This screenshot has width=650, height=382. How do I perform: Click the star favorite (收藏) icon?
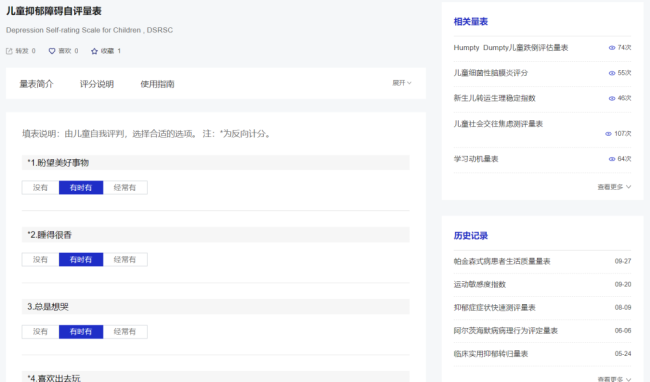tap(94, 51)
